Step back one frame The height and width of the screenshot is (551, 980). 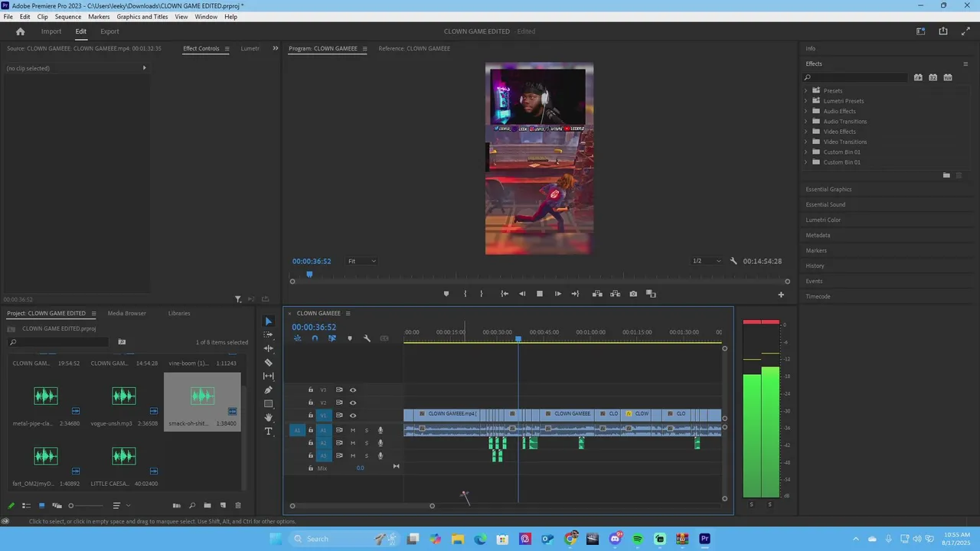[522, 294]
